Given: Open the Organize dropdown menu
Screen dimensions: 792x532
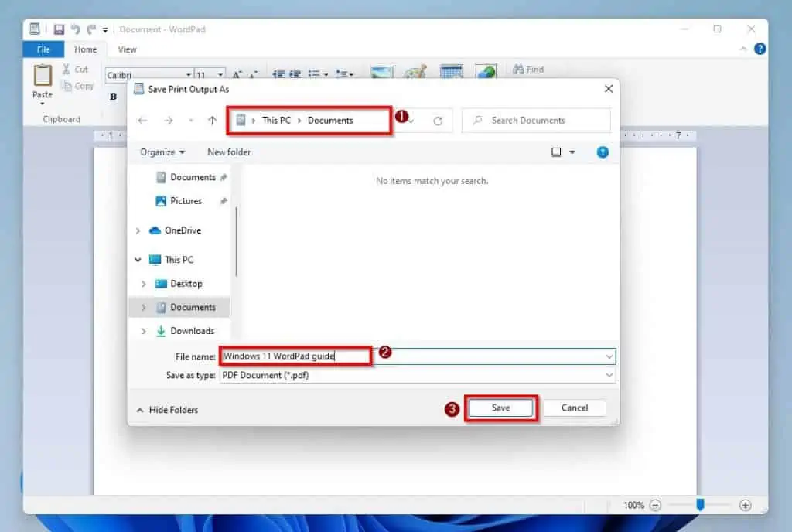Looking at the screenshot, I should pos(162,152).
